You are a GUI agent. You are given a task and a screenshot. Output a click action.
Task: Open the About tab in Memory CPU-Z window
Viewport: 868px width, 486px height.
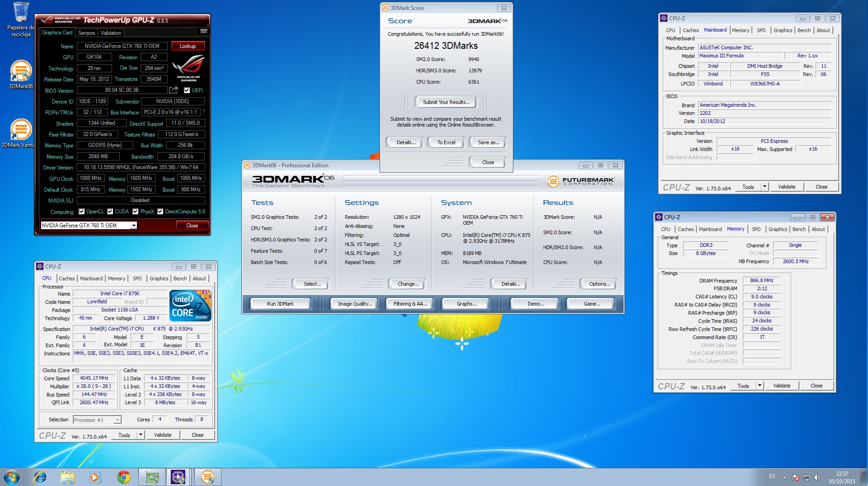click(x=818, y=229)
